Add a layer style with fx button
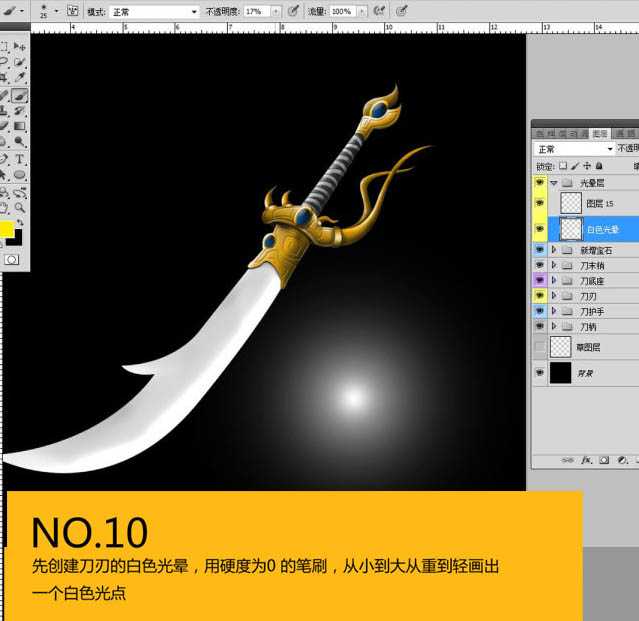 pyautogui.click(x=586, y=460)
